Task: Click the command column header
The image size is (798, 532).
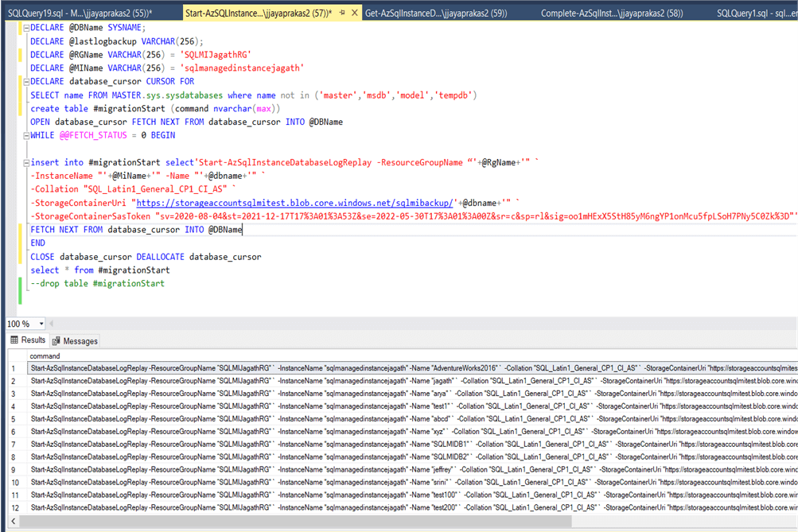Action: point(45,356)
